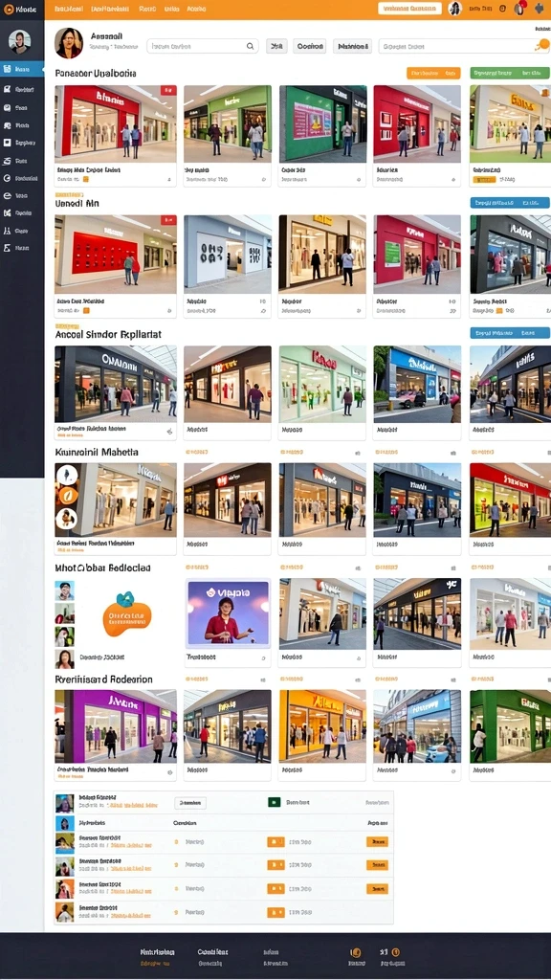Click the highlighted blue sidebar menu item
551x980 pixels.
click(x=22, y=69)
